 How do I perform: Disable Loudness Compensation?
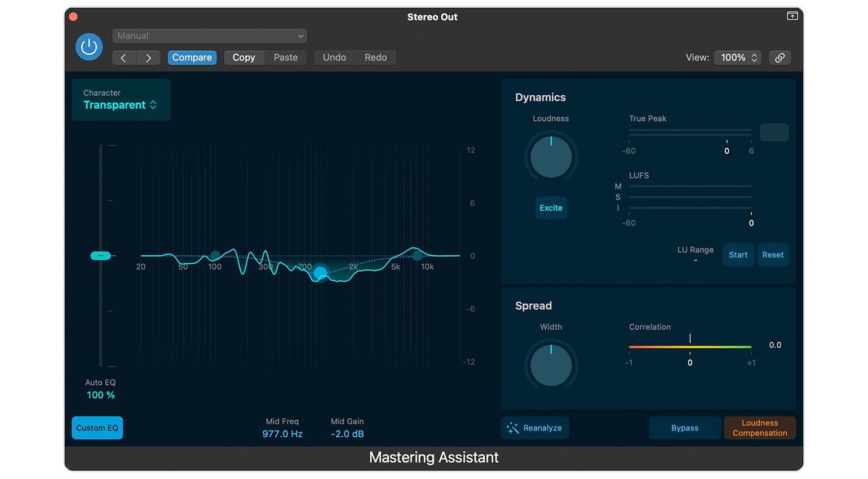click(x=760, y=428)
